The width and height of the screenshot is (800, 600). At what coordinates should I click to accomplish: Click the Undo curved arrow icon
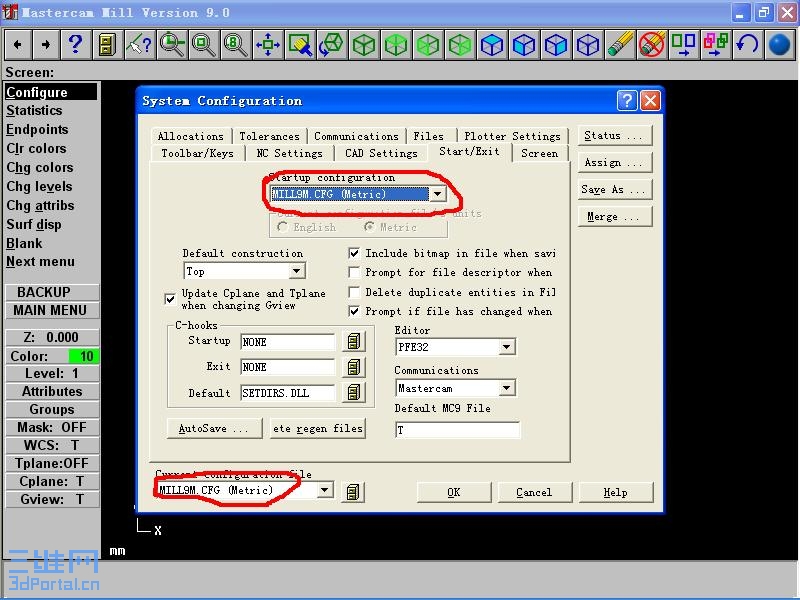(x=747, y=45)
